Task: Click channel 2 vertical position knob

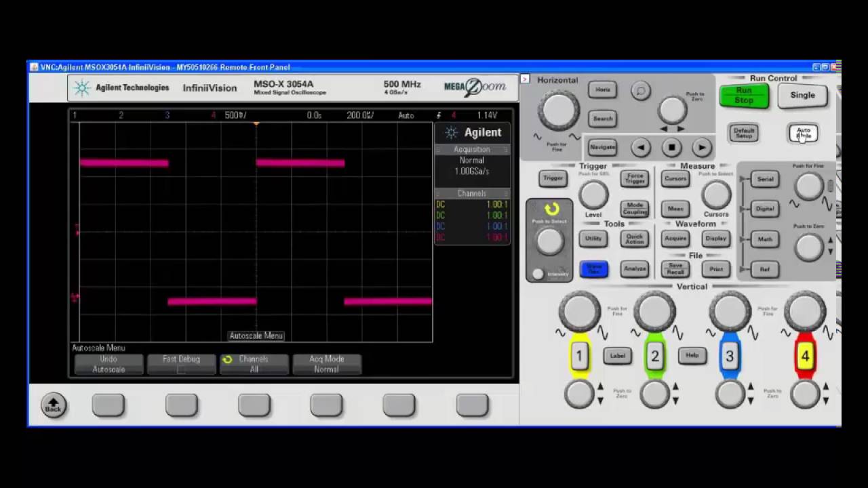Action: [x=654, y=394]
